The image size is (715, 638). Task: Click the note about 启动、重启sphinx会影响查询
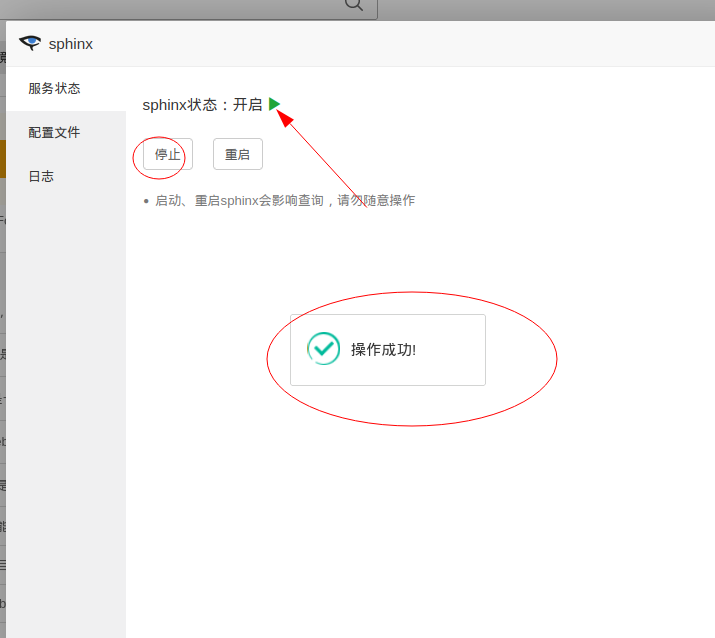[x=285, y=201]
